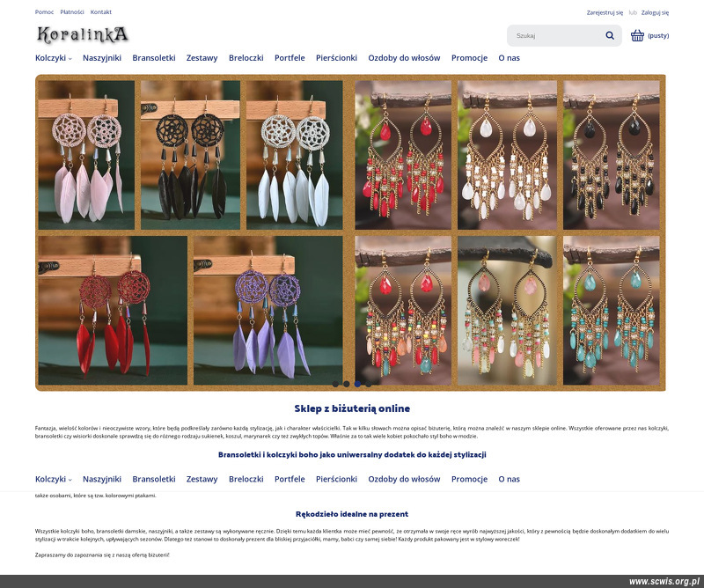Expand the Kolczyki dropdown in top menu
The image size is (704, 588).
coord(54,58)
